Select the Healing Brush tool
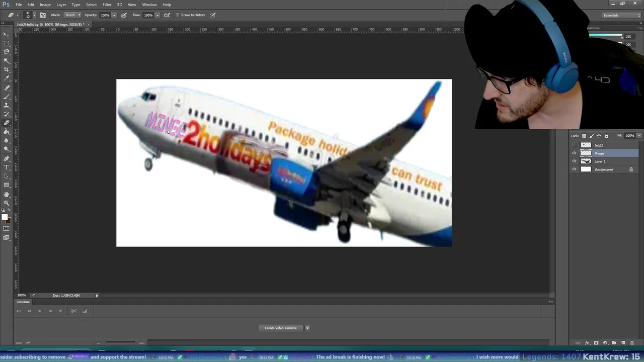The image size is (644, 362). pos(7,88)
